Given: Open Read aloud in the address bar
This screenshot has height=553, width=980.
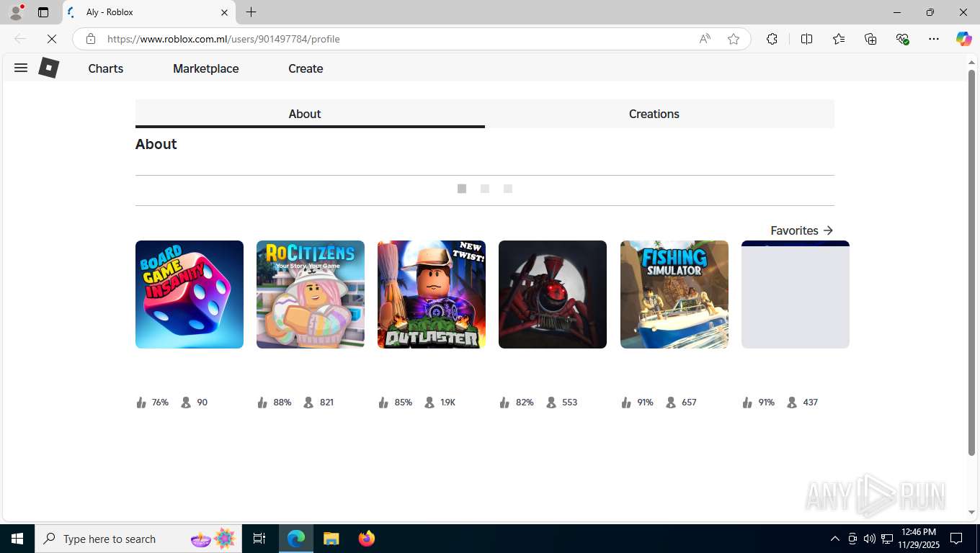Looking at the screenshot, I should click(705, 39).
